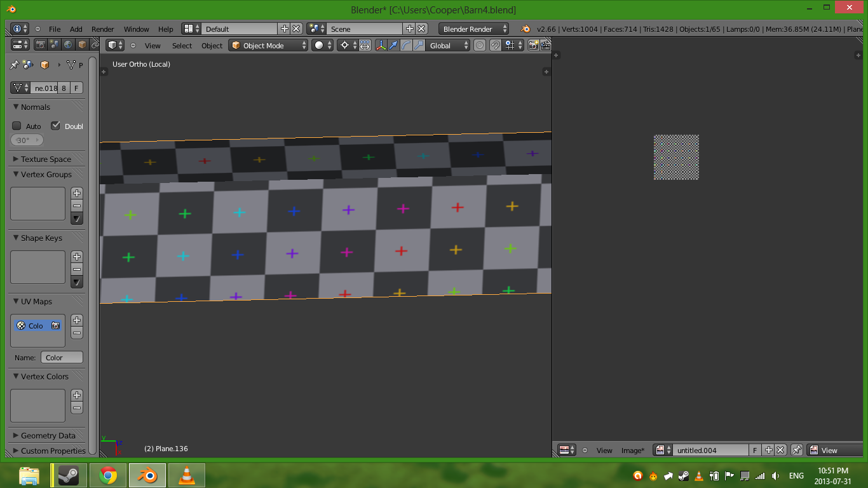868x488 pixels.
Task: Add a new screen layout
Action: pos(284,29)
